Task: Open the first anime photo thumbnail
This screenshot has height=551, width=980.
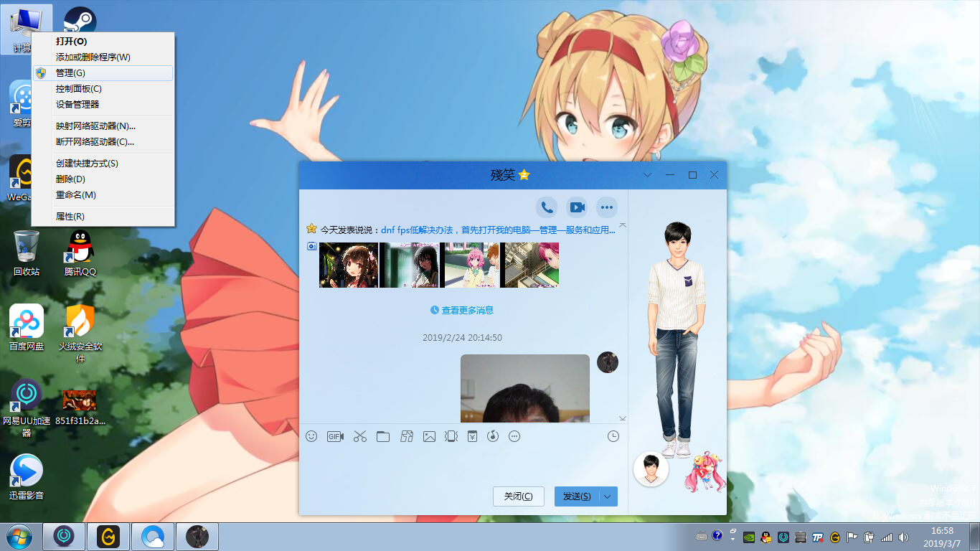Action: click(x=349, y=265)
